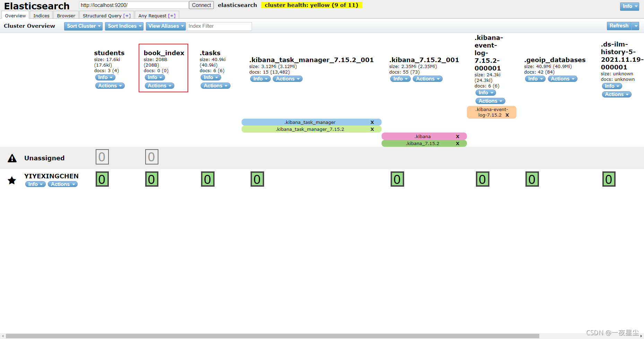This screenshot has width=644, height=339.
Task: Open the book_index Actions dropdown
Action: [x=159, y=86]
